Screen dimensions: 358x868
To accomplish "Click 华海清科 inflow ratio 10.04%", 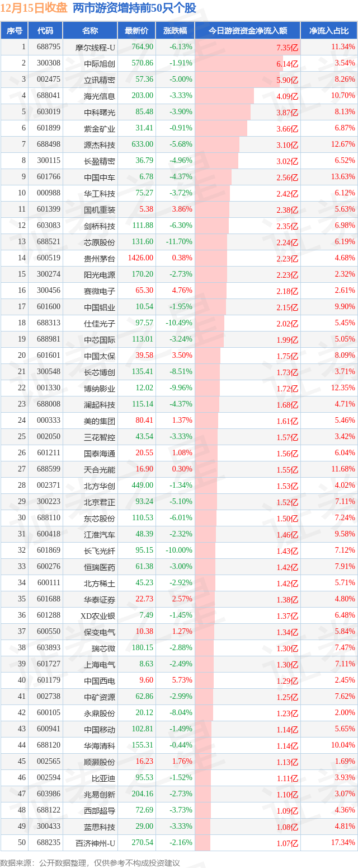I will [x=343, y=745].
